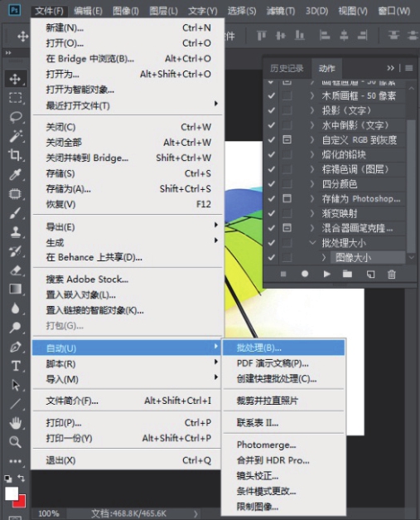Swap foreground and background colors
Image resolution: width=420 pixels, height=520 pixels.
coord(22,478)
